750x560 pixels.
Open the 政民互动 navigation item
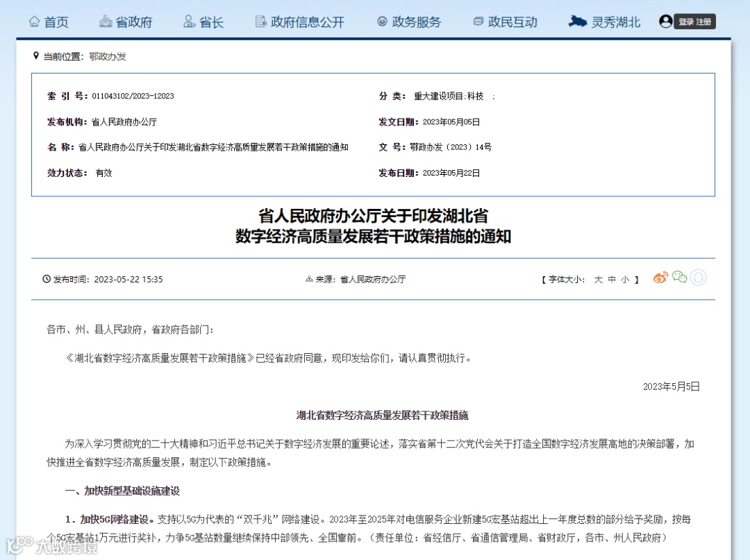click(x=505, y=22)
